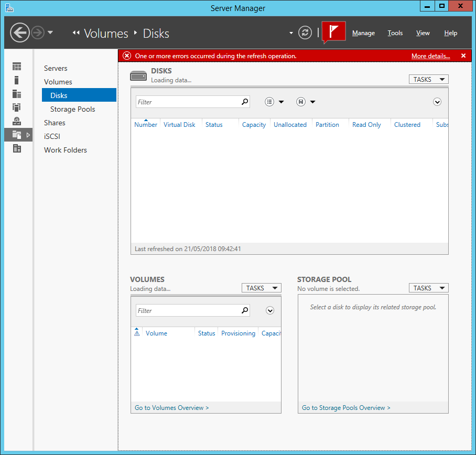Click the Disks list criteria icon
The height and width of the screenshot is (455, 476).
(269, 102)
